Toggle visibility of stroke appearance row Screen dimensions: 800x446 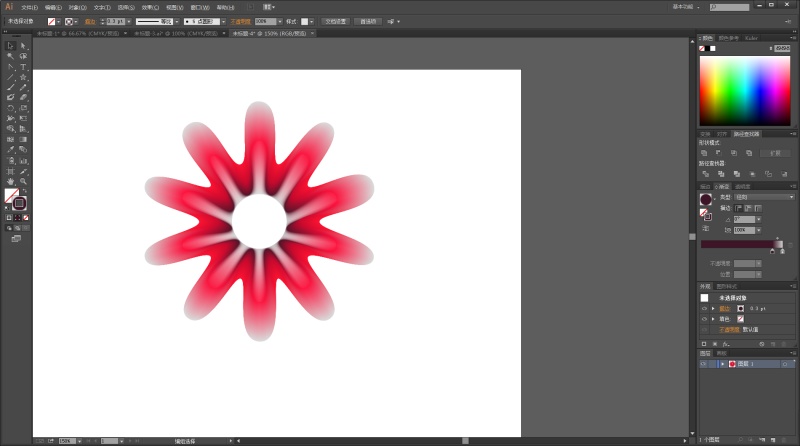tap(704, 308)
